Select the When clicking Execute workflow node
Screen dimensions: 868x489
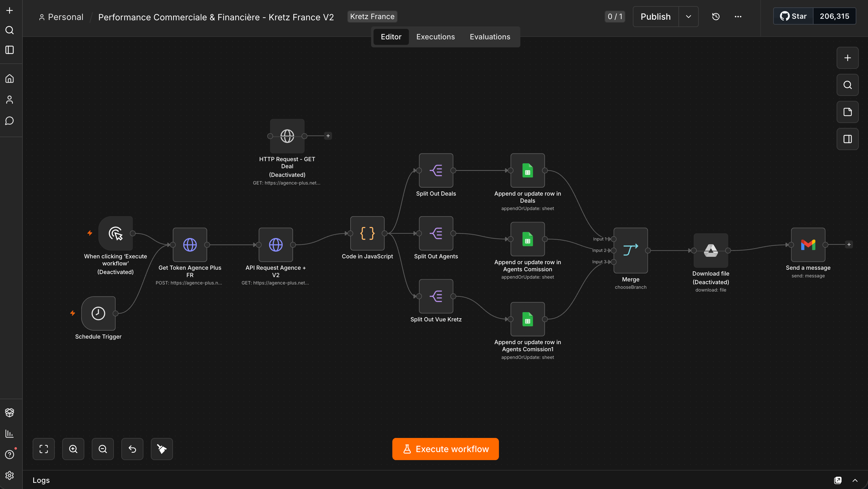115,233
